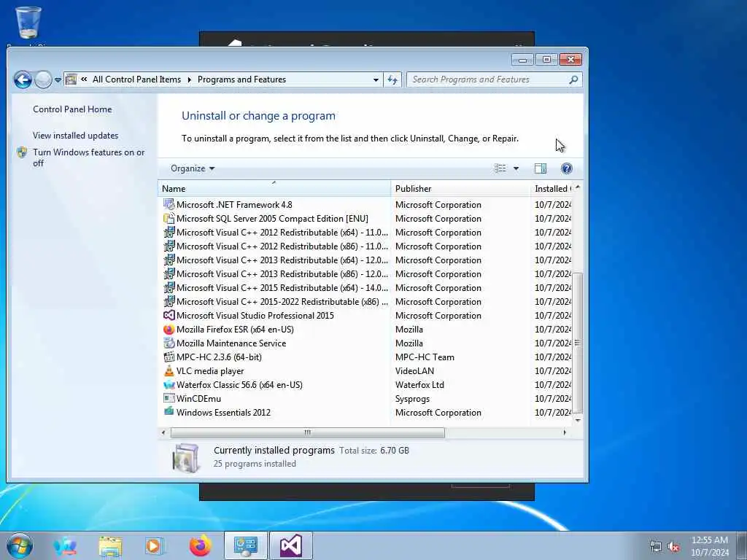Click the Microsoft .NET Framework 4.8 icon
The image size is (747, 560).
click(x=169, y=204)
